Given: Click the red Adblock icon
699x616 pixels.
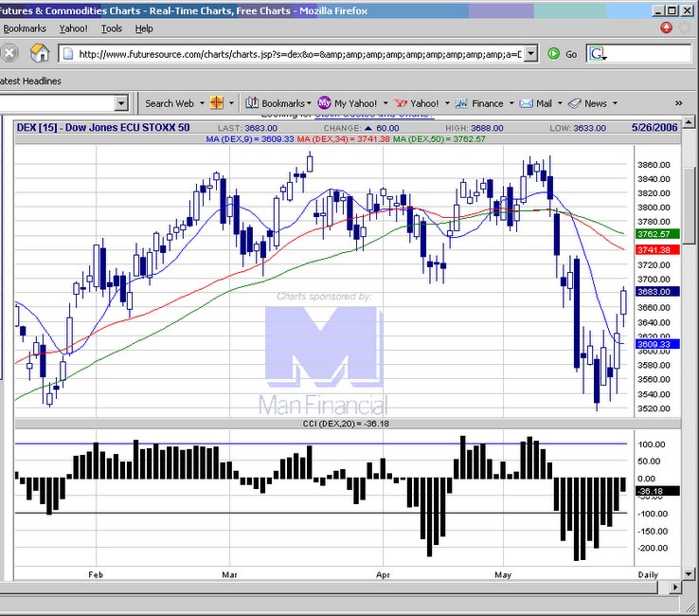Looking at the screenshot, I should [x=666, y=27].
